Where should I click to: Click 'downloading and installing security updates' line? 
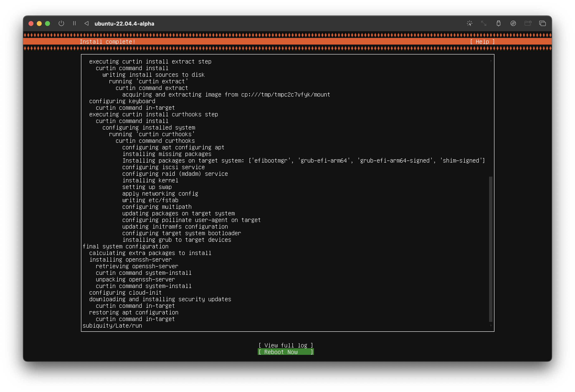tap(160, 299)
